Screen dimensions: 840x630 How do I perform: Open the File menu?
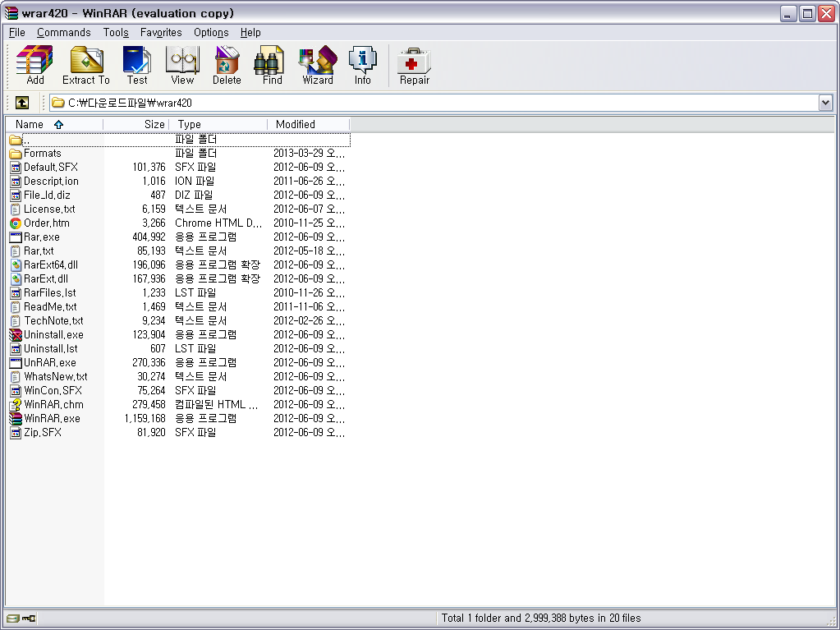(17, 33)
